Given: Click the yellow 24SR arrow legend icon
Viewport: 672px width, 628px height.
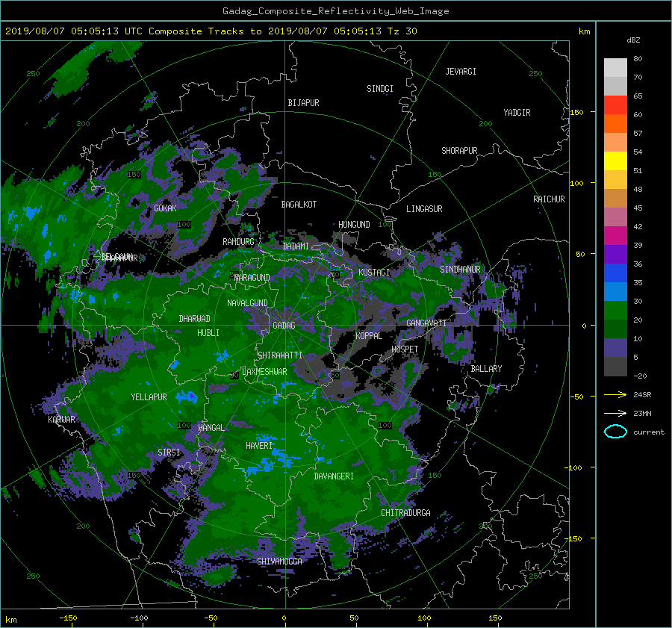Looking at the screenshot, I should tap(615, 394).
